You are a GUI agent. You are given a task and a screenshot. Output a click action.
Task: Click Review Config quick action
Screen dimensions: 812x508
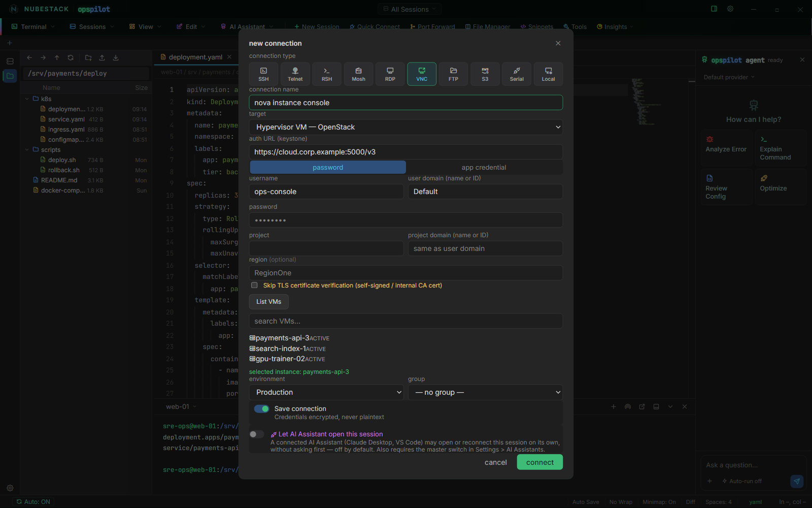coord(726,187)
